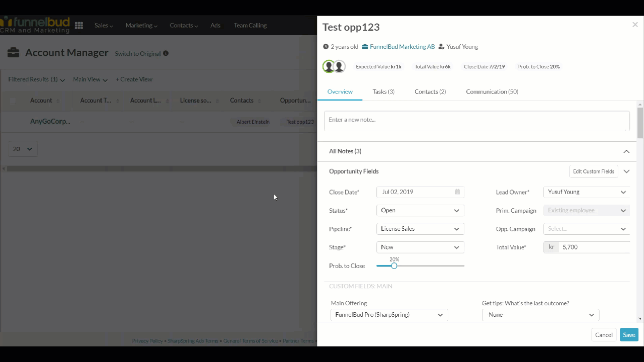Click the clock icon next to 2 years old

(x=326, y=47)
